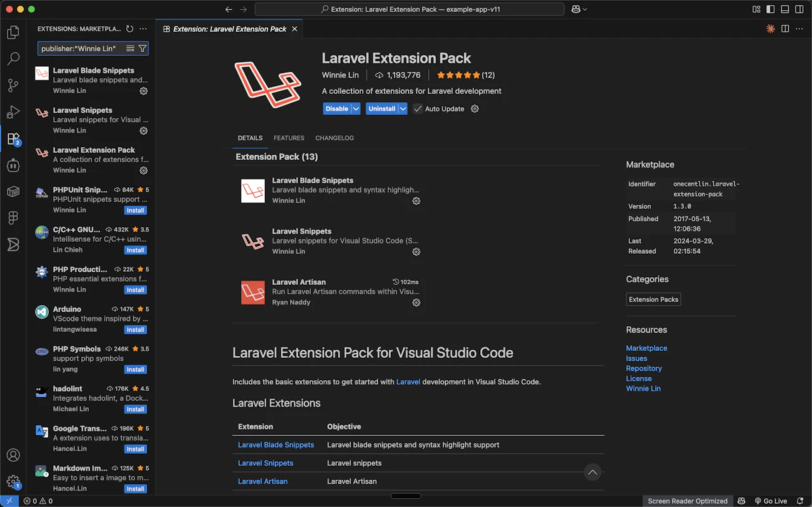Open the extensions filter menu
Viewport: 812px width, 507px height.
click(142, 49)
